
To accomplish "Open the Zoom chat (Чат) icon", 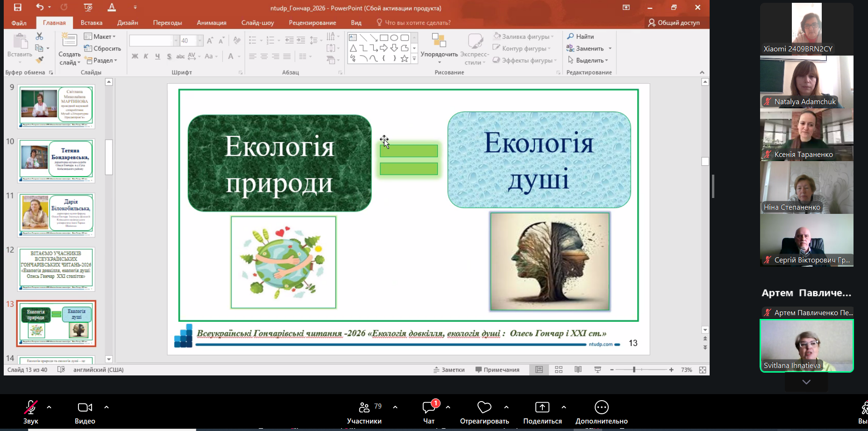I will pos(429,408).
